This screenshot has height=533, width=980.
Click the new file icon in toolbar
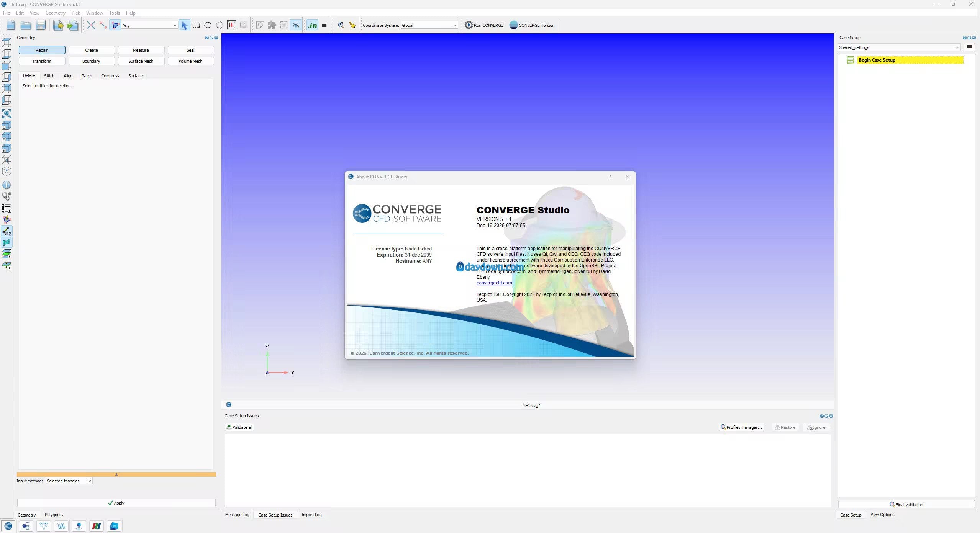pos(11,25)
